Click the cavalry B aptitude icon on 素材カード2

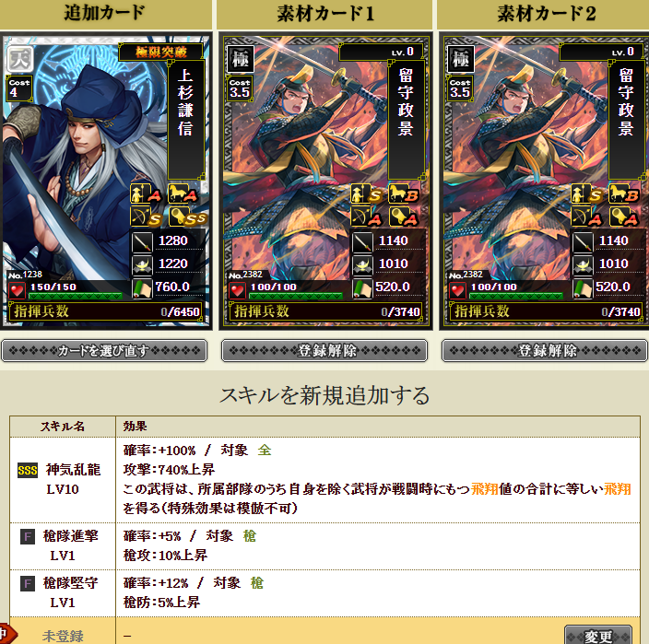pos(623,193)
